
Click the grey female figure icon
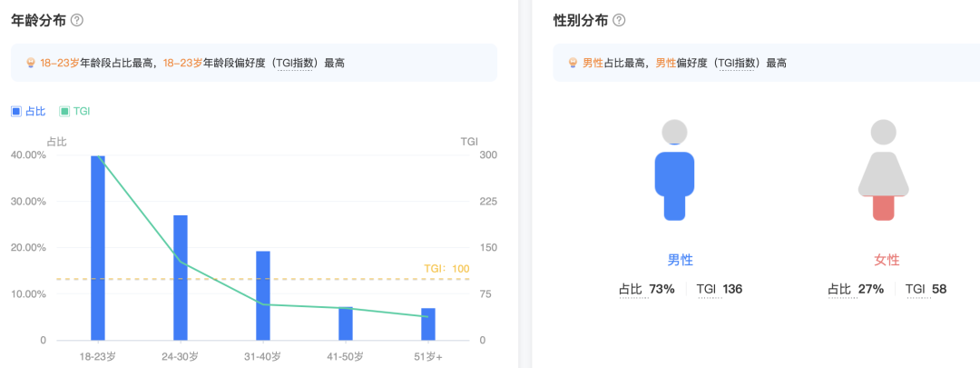pos(883,173)
